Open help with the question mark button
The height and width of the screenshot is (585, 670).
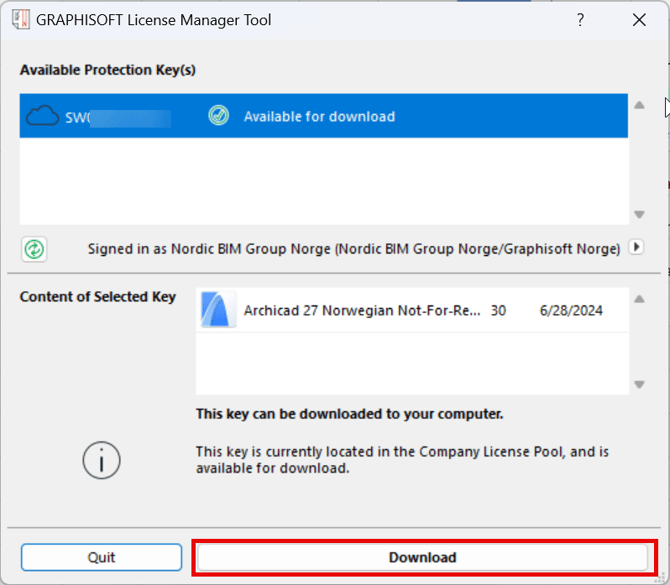tap(580, 20)
